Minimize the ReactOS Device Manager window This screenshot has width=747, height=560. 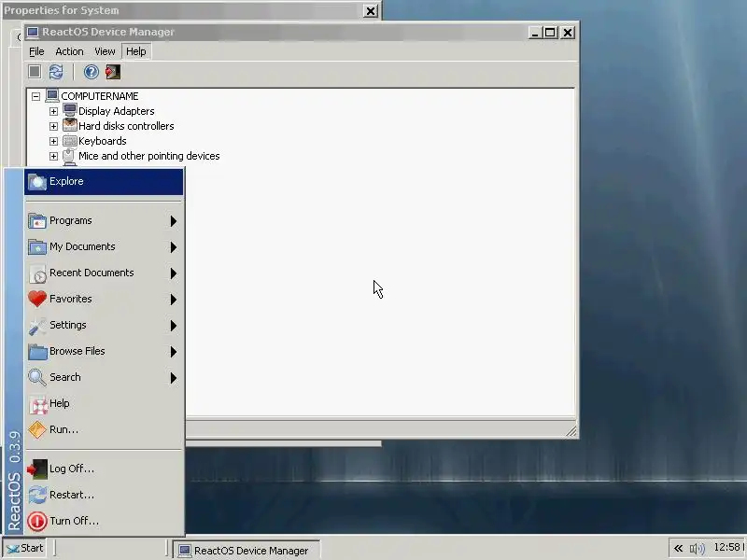pos(535,33)
